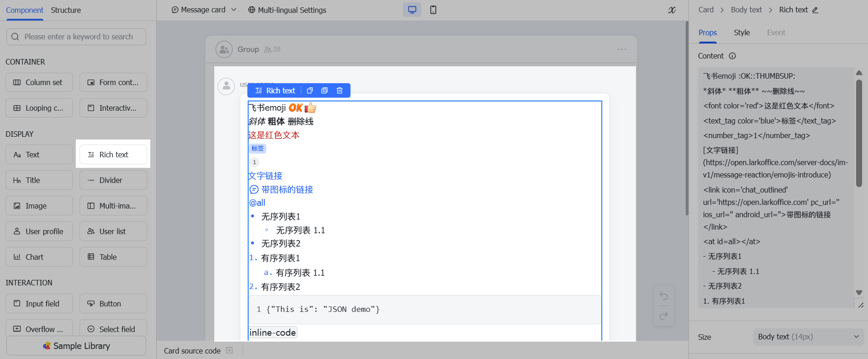The image size is (868, 359).
Task: Select the Button component
Action: [113, 304]
